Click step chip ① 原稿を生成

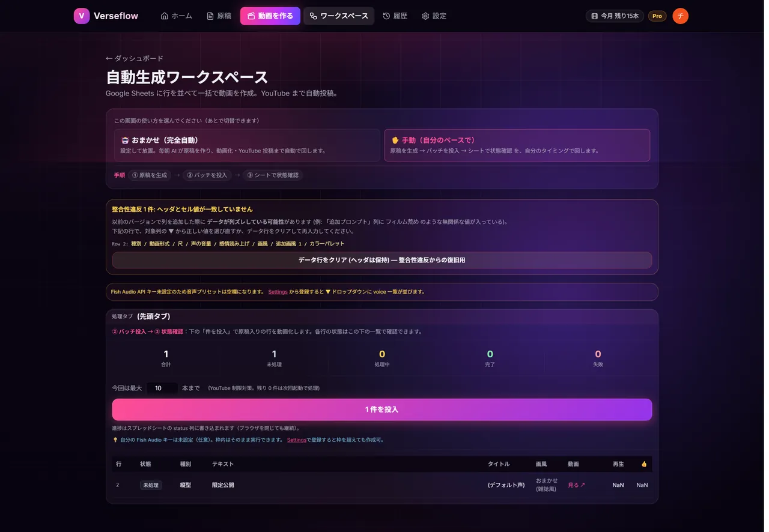150,175
